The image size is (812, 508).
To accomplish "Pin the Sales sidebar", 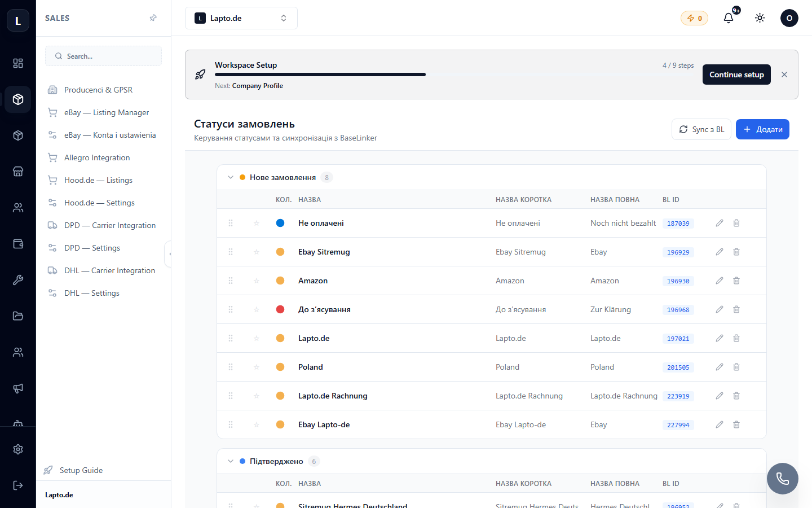I will point(153,18).
